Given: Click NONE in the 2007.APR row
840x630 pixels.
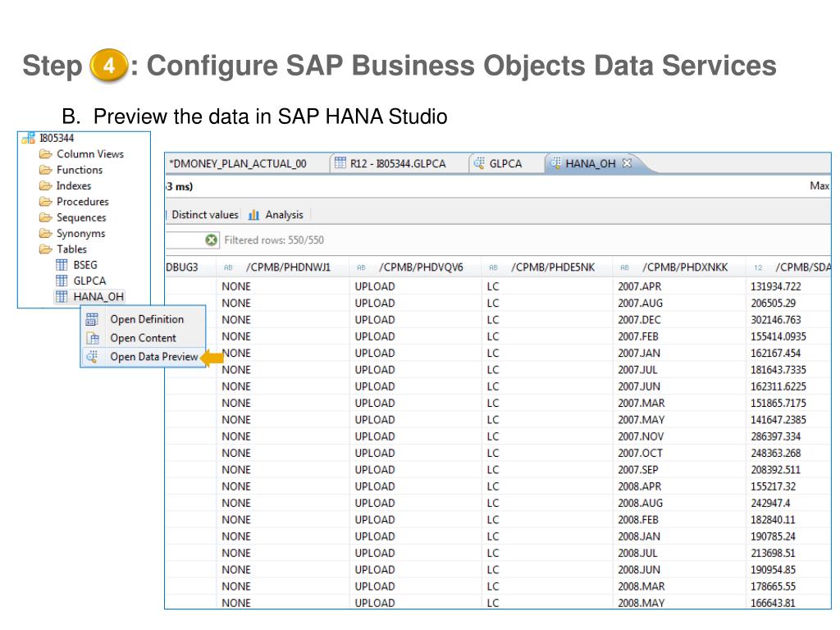Looking at the screenshot, I should point(236,286).
